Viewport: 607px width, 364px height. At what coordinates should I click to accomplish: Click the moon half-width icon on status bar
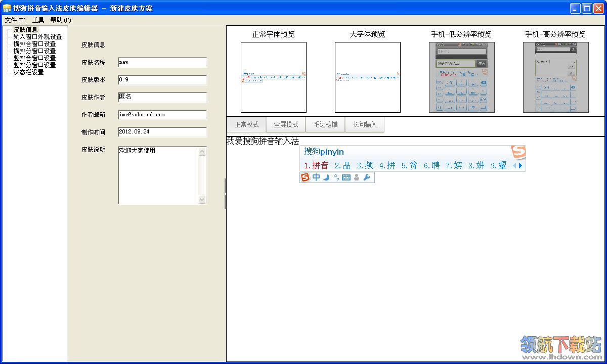click(x=326, y=177)
